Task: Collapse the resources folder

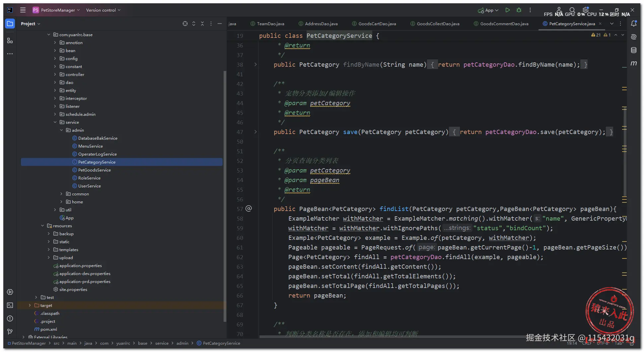Action: coord(42,226)
